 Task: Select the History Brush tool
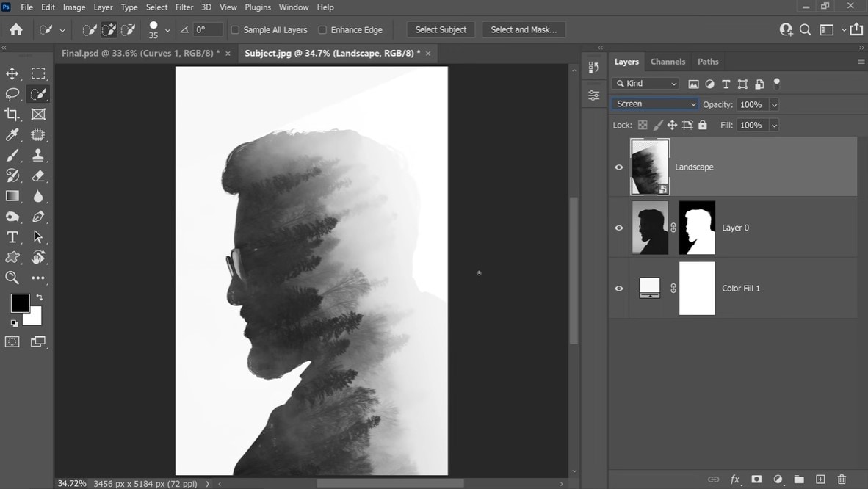click(x=12, y=176)
